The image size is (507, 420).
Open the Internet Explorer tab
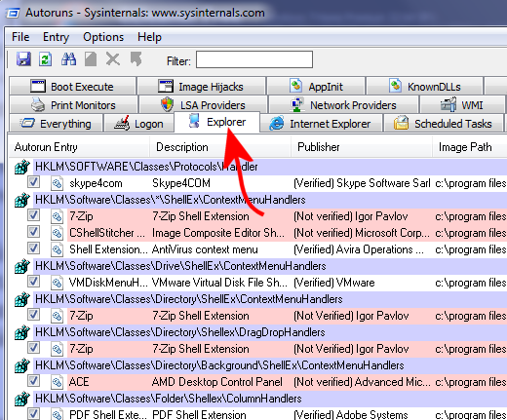321,124
